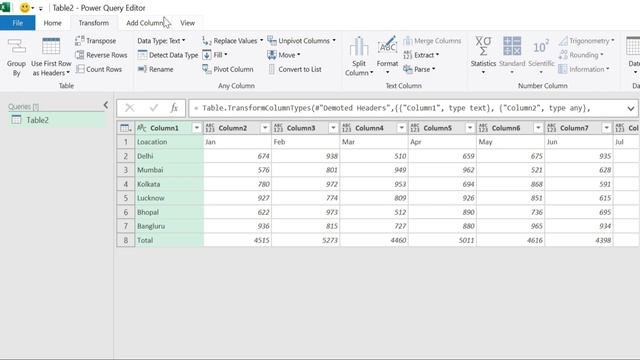
Task: Click the Loacation cell
Action: point(169,142)
